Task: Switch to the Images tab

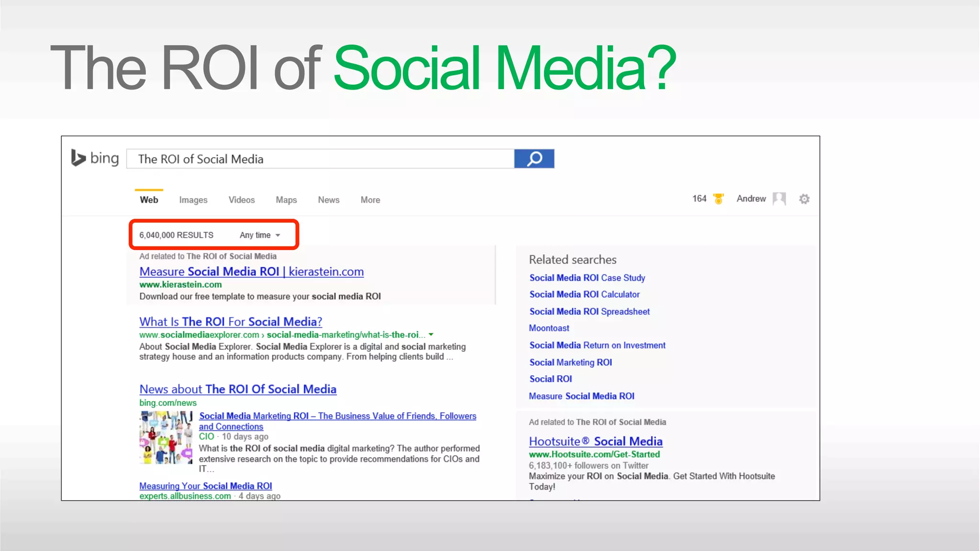Action: tap(193, 200)
